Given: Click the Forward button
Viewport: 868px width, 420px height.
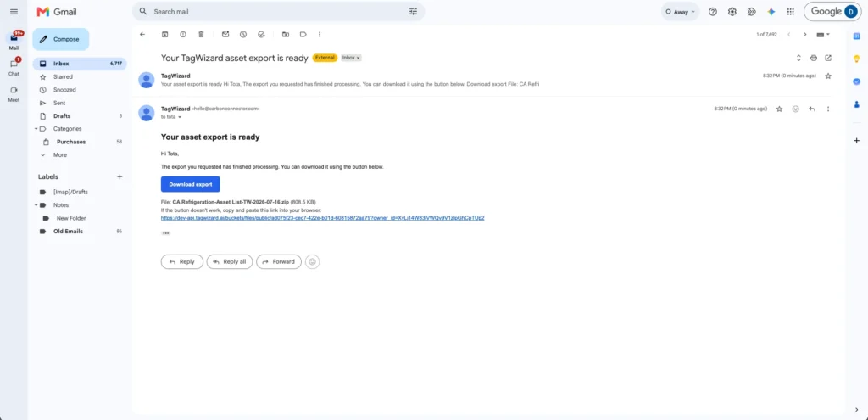Looking at the screenshot, I should (279, 261).
